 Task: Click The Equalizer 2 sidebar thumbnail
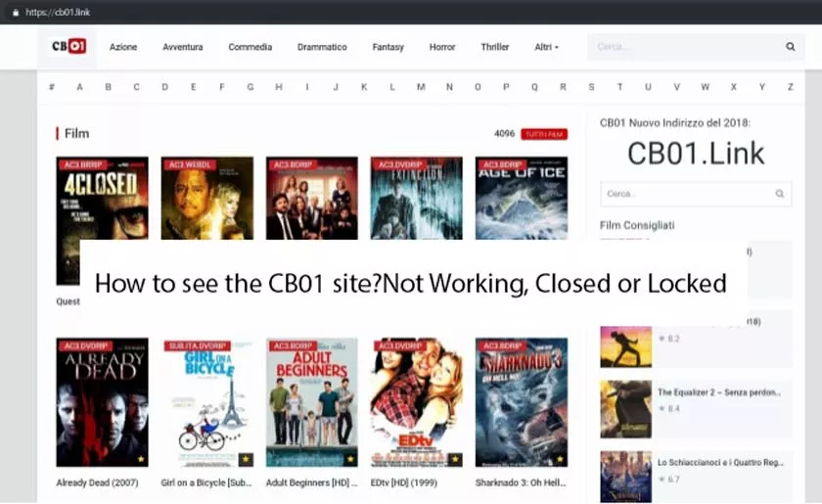point(626,409)
